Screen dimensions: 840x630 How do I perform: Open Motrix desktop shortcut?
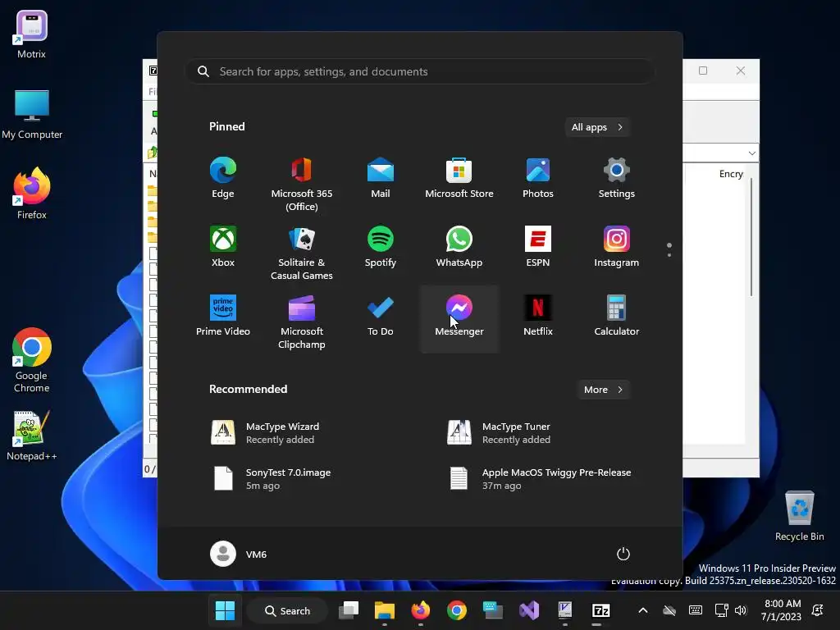[x=31, y=34]
